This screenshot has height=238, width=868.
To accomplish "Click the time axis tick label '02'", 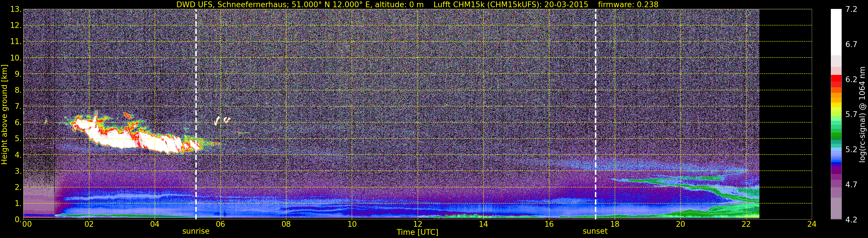I will point(89,224).
